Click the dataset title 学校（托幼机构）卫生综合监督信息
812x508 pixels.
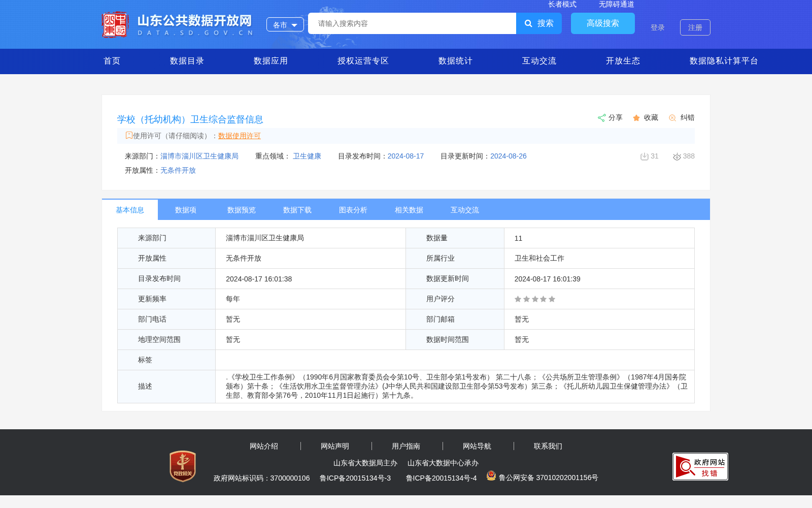pyautogui.click(x=190, y=119)
